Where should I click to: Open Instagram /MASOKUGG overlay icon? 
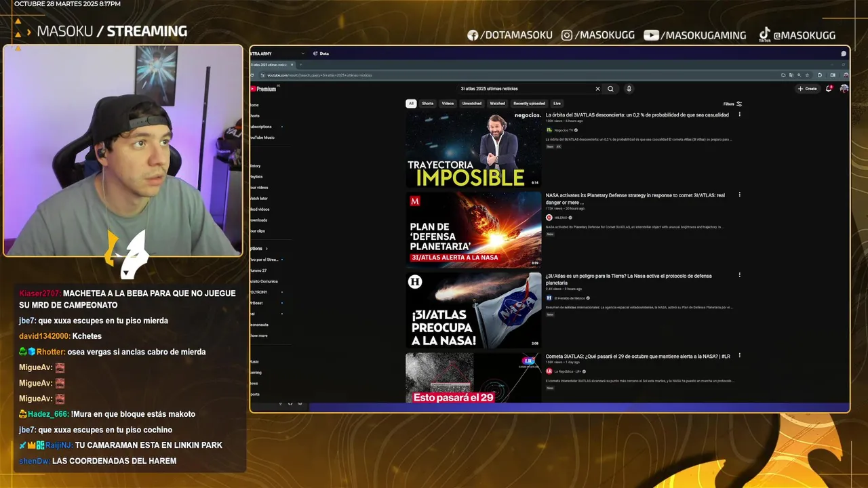[567, 35]
